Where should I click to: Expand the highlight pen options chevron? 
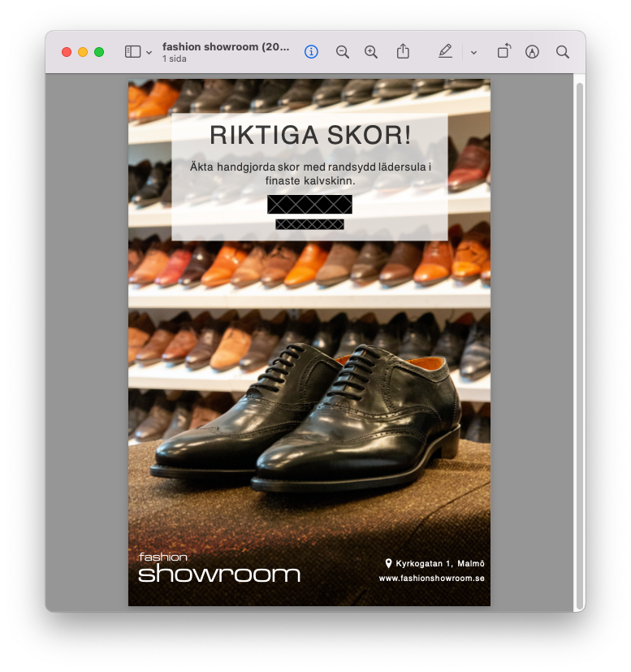pyautogui.click(x=473, y=53)
